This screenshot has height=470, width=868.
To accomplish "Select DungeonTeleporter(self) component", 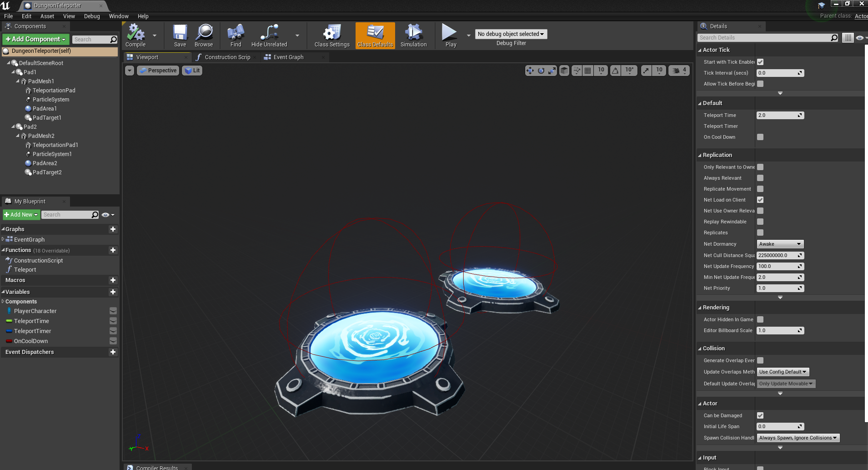I will [x=60, y=51].
